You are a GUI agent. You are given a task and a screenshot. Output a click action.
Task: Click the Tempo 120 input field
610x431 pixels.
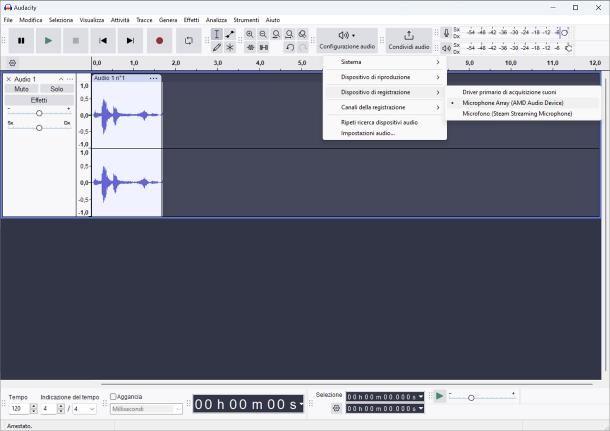[19, 409]
